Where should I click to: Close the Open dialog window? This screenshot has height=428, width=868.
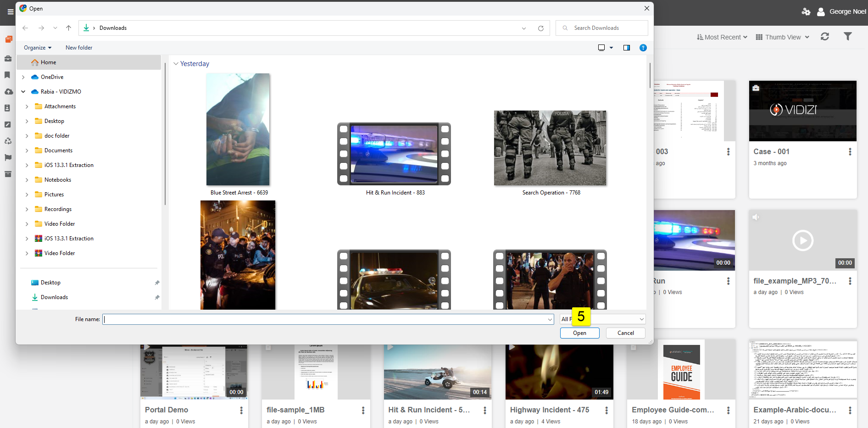646,8
